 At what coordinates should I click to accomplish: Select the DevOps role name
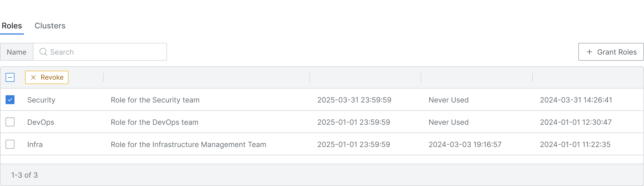[x=41, y=122]
